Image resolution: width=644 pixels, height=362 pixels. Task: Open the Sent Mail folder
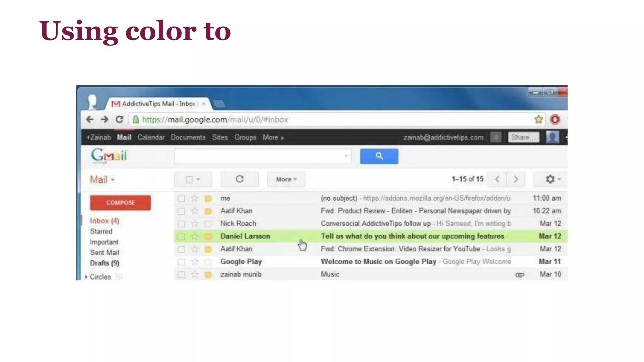click(x=104, y=253)
